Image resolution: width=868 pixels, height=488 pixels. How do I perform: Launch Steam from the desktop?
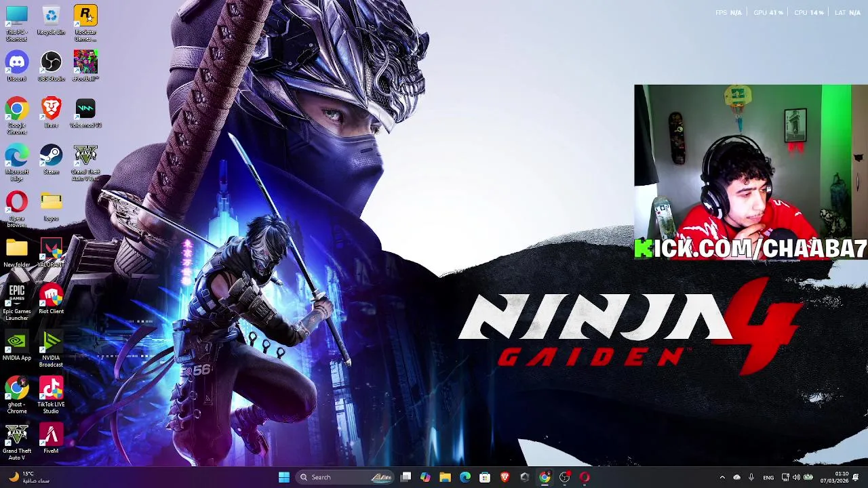point(51,160)
